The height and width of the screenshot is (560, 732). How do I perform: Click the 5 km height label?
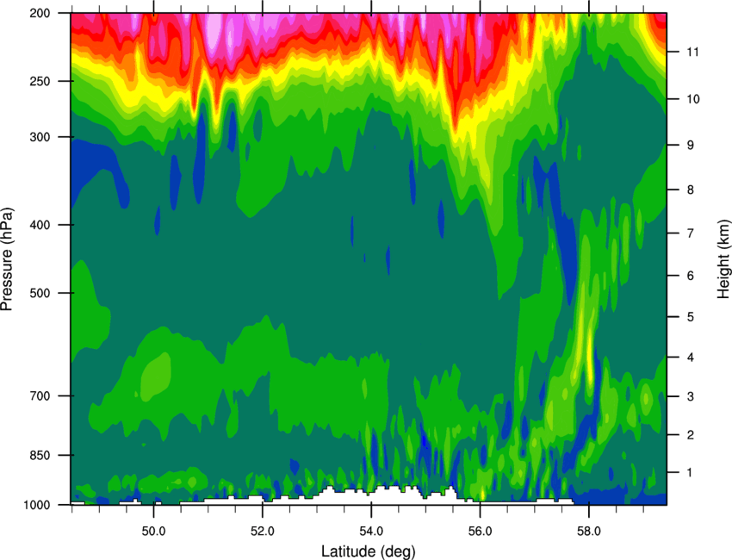point(690,317)
